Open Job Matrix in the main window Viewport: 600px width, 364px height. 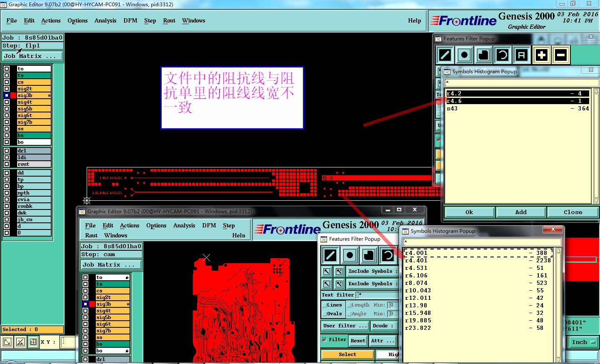point(32,56)
